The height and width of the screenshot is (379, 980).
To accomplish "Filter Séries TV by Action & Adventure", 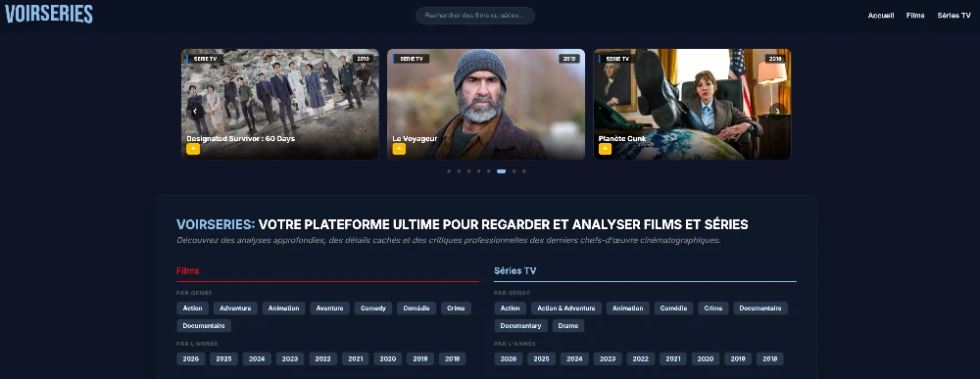I will [566, 308].
